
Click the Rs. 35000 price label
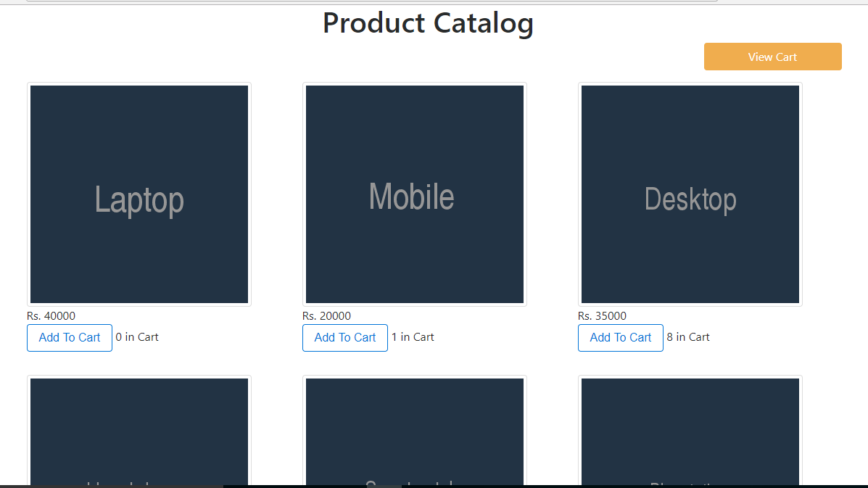[603, 316]
